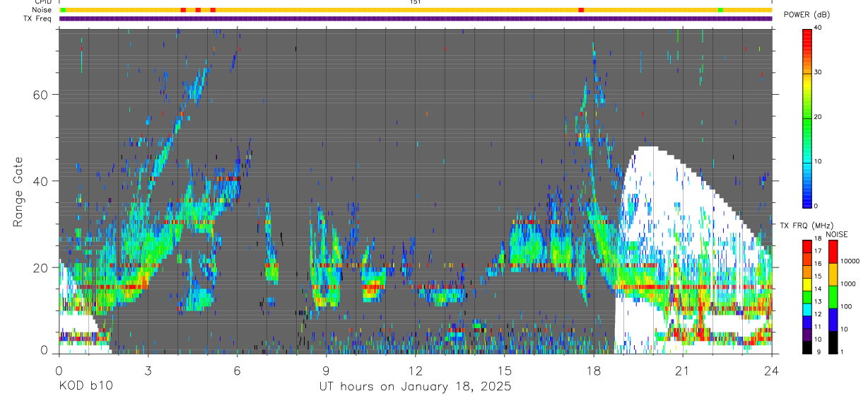Pick the red swatch atop NOISE legend bar
The image size is (868, 401).
tap(833, 252)
